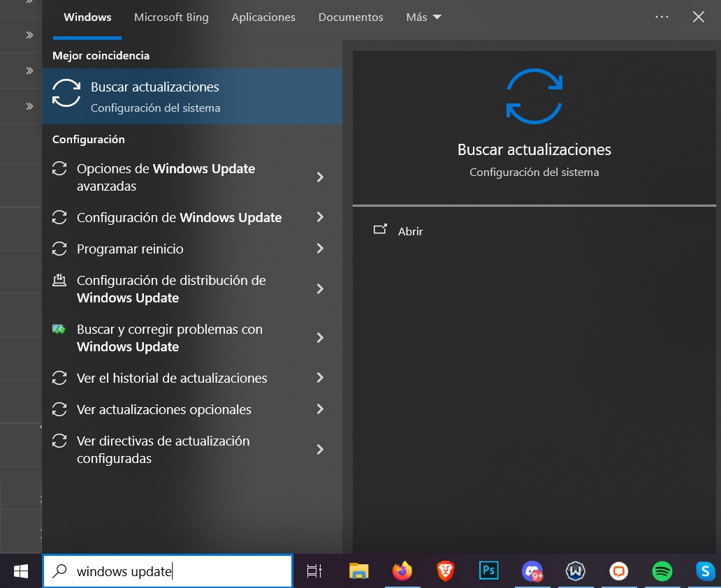The image size is (721, 588).
Task: Expand the Ver directivas de actualización chevron
Action: coord(320,450)
